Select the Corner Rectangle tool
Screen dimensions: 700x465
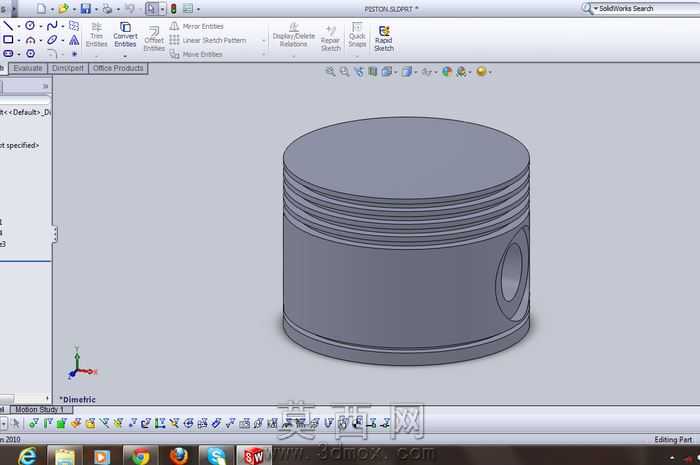(8, 40)
